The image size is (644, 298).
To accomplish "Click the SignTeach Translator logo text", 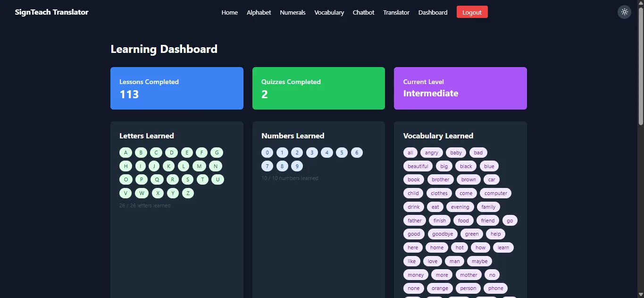I will pyautogui.click(x=52, y=12).
